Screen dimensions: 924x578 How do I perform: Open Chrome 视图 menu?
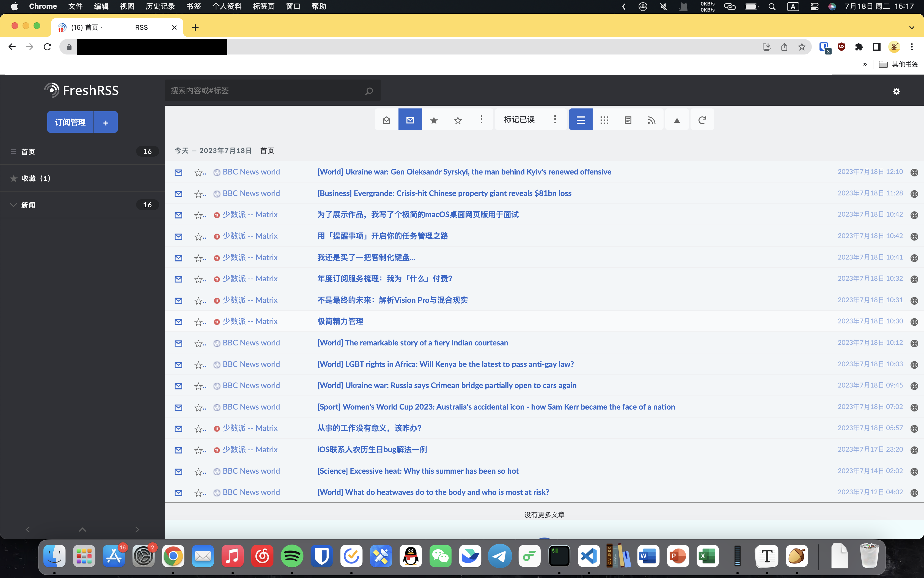pyautogui.click(x=127, y=6)
